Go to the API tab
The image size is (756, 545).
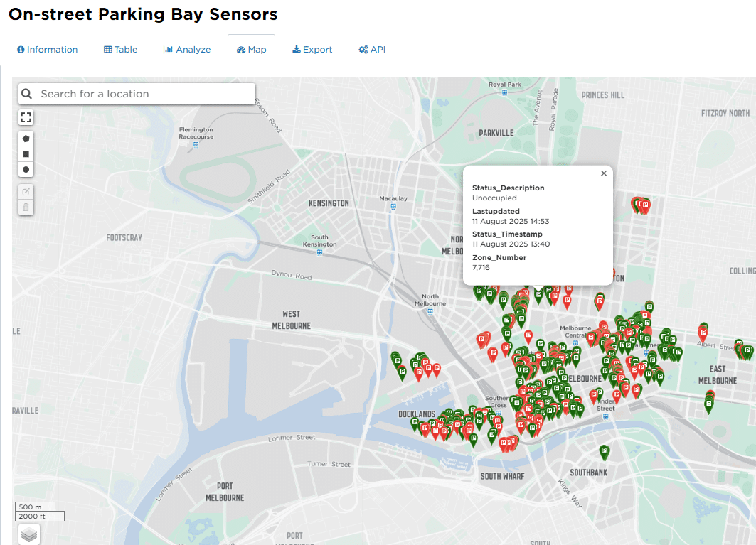click(372, 50)
